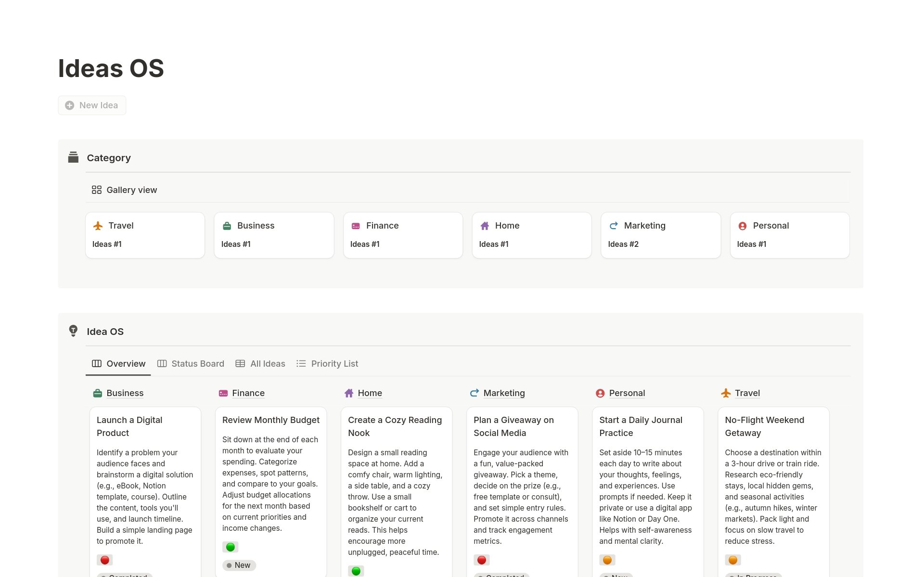Click red priority dot on Launch a Digital Product

click(104, 560)
